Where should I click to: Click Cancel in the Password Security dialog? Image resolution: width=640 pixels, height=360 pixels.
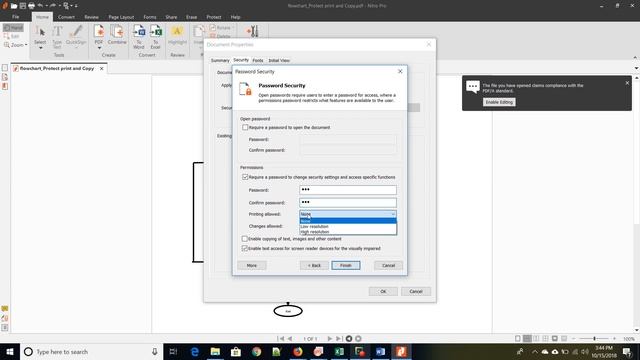[388, 265]
